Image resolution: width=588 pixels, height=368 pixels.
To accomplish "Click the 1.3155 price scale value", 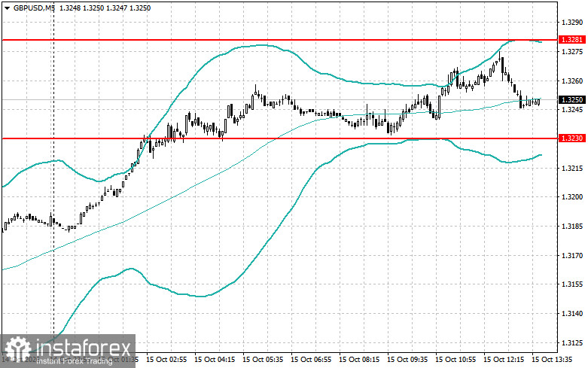I will (x=572, y=284).
